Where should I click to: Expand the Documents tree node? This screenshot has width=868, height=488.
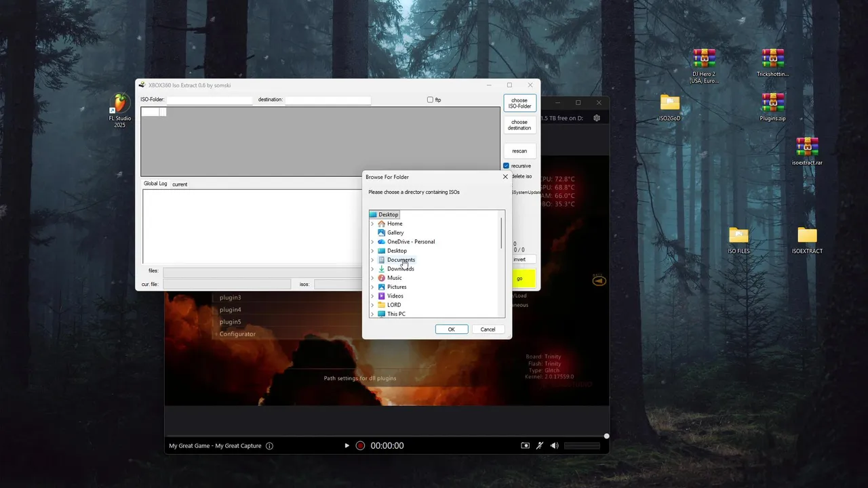tap(372, 260)
